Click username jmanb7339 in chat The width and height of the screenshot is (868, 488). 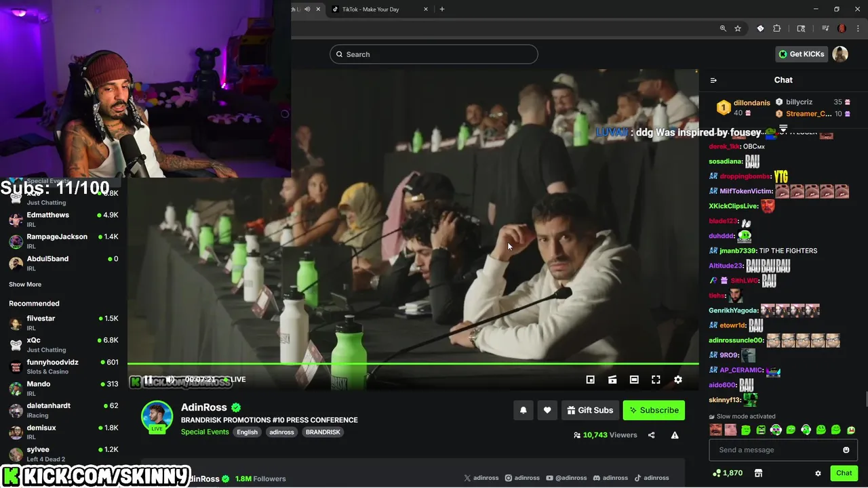(737, 251)
